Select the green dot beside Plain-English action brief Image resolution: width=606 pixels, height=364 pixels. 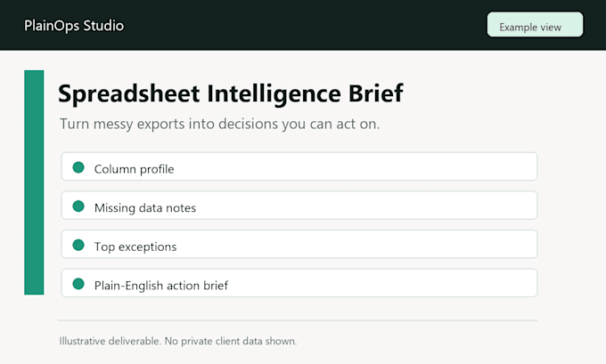[x=78, y=284]
